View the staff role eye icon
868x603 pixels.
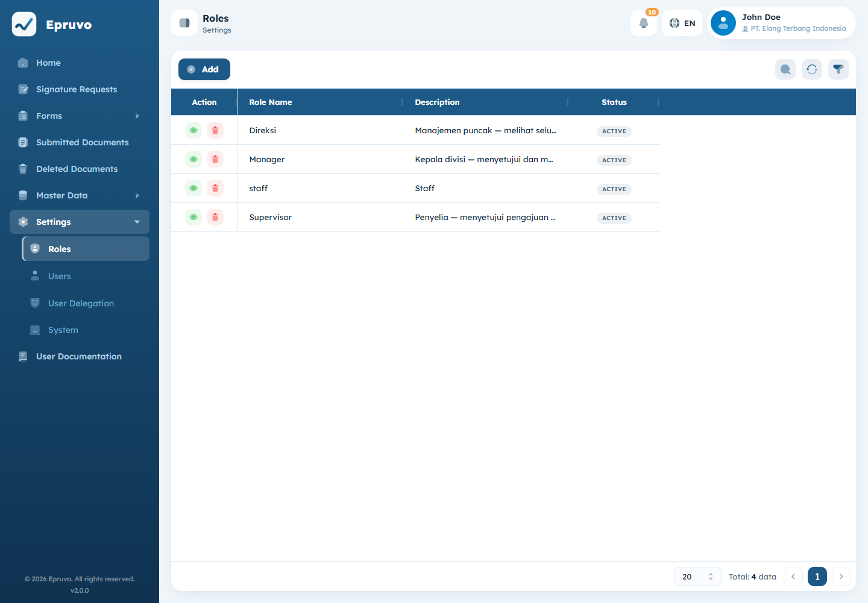(x=193, y=188)
